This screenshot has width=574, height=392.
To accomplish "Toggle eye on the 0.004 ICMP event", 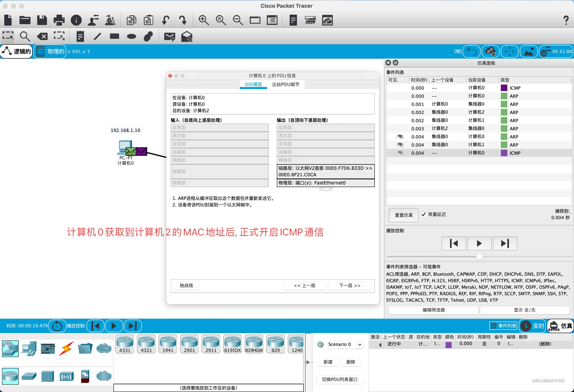I will (x=400, y=153).
